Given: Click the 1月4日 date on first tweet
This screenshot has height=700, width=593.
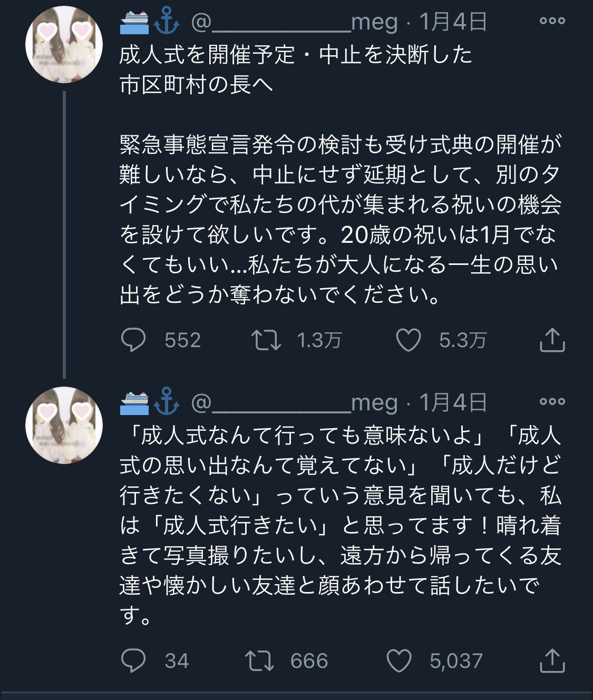Looking at the screenshot, I should 453,22.
